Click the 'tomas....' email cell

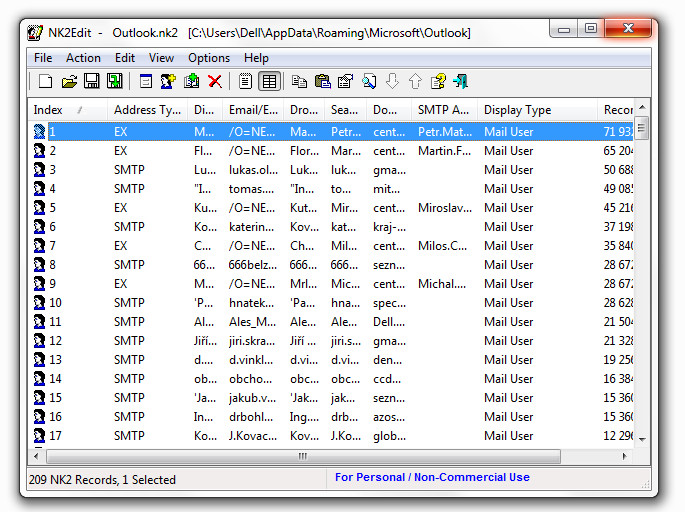[252, 189]
